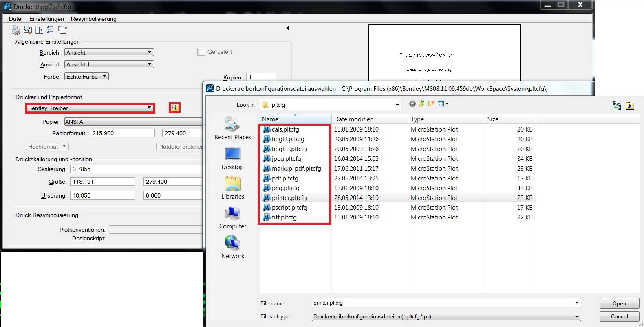
Task: Click the Skalierung field showing 3.7855
Action: point(136,169)
